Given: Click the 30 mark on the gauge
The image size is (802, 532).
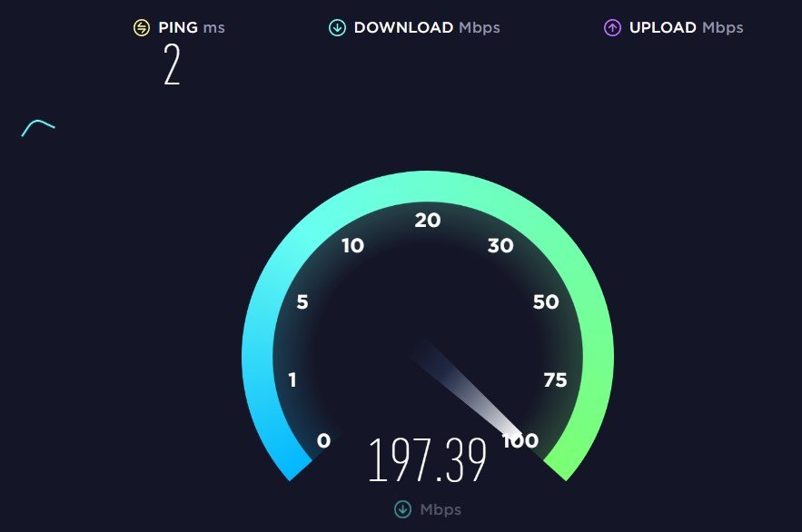Looking at the screenshot, I should click(500, 245).
